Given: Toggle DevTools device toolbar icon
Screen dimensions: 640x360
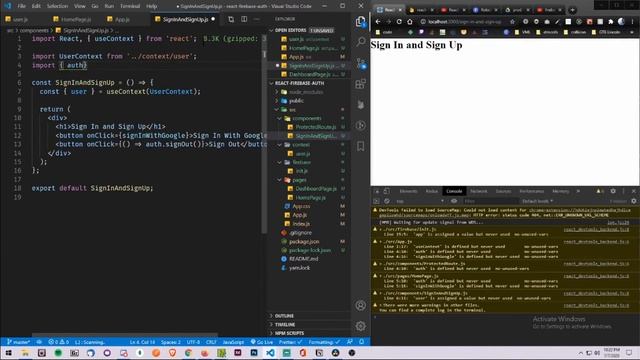Looking at the screenshot, I should (387, 191).
